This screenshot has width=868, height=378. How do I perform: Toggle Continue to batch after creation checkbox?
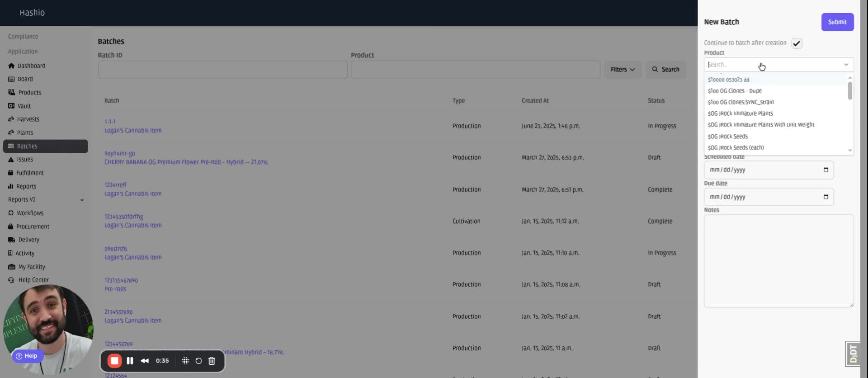pos(797,43)
